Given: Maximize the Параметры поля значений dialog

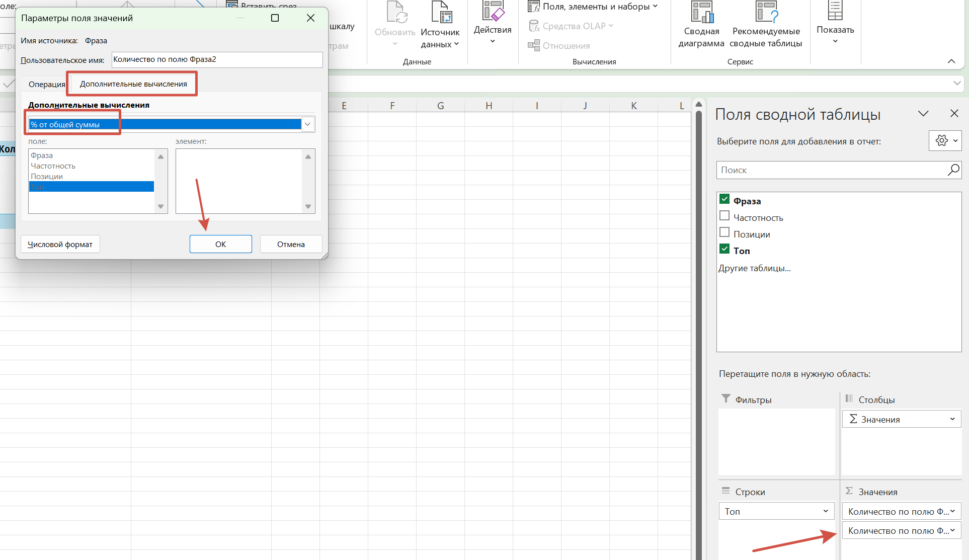Looking at the screenshot, I should pyautogui.click(x=275, y=18).
